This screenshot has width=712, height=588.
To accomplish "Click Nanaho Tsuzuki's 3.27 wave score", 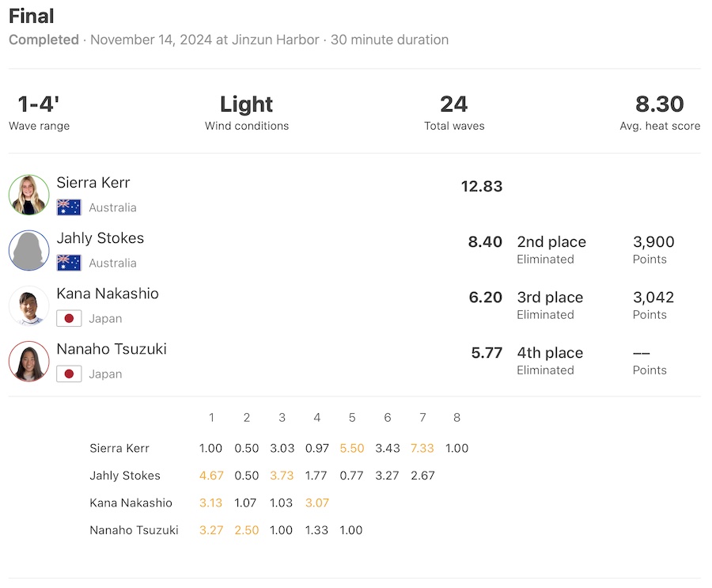I will point(211,530).
